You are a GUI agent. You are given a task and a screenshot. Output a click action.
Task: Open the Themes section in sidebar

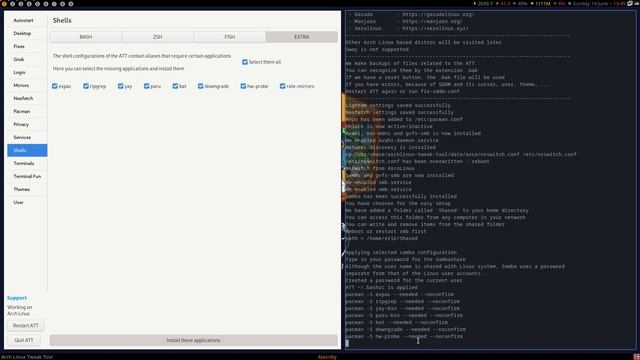27,189
